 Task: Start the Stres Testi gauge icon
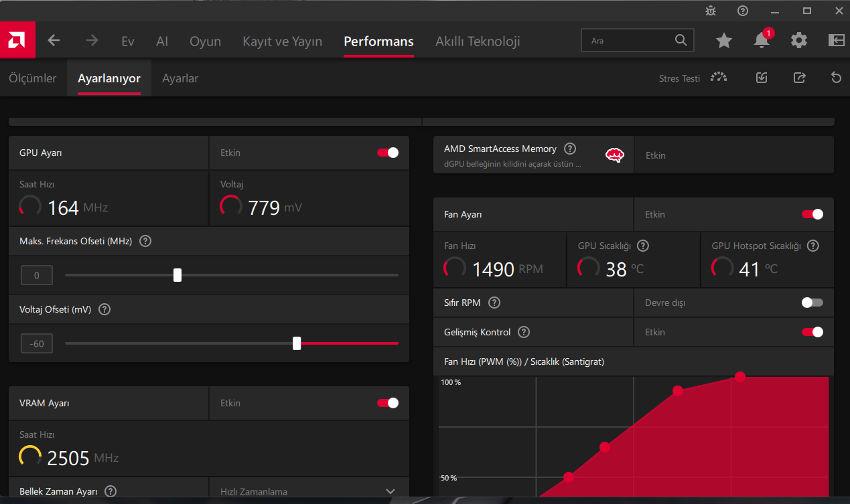point(719,78)
